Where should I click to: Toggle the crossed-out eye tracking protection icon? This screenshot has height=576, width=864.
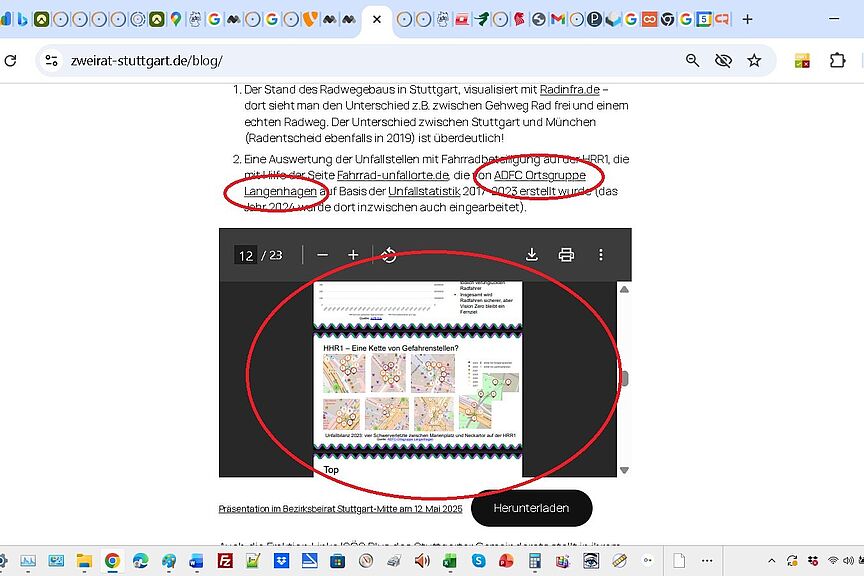723,61
